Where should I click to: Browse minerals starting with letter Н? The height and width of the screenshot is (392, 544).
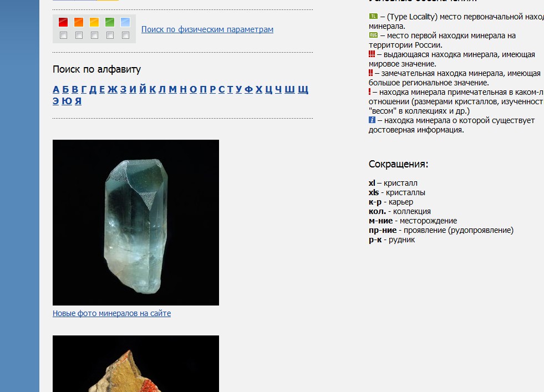pyautogui.click(x=184, y=89)
